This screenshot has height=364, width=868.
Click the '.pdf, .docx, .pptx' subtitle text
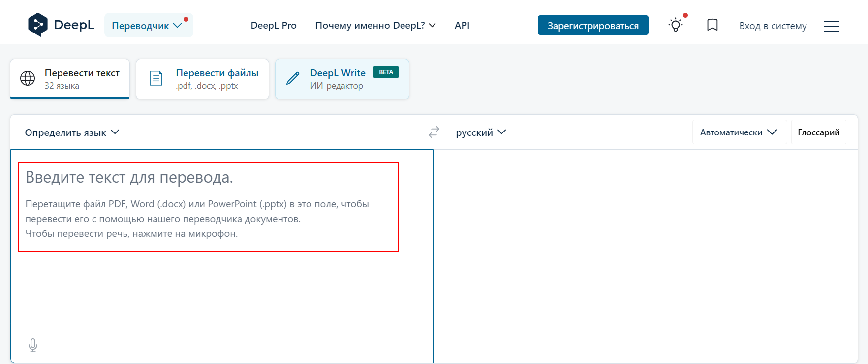pyautogui.click(x=207, y=86)
